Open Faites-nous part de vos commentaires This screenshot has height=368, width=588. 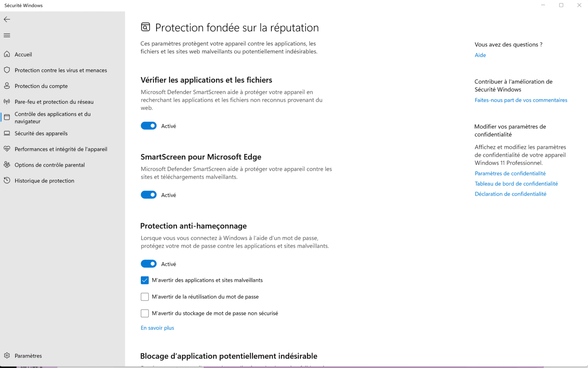521,100
